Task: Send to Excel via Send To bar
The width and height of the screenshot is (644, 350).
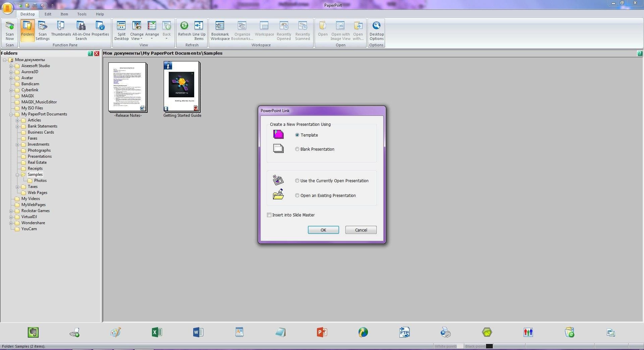Action: click(157, 332)
